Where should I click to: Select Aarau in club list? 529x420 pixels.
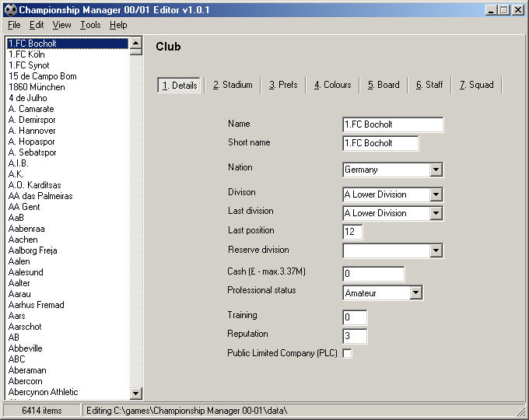tap(68, 294)
